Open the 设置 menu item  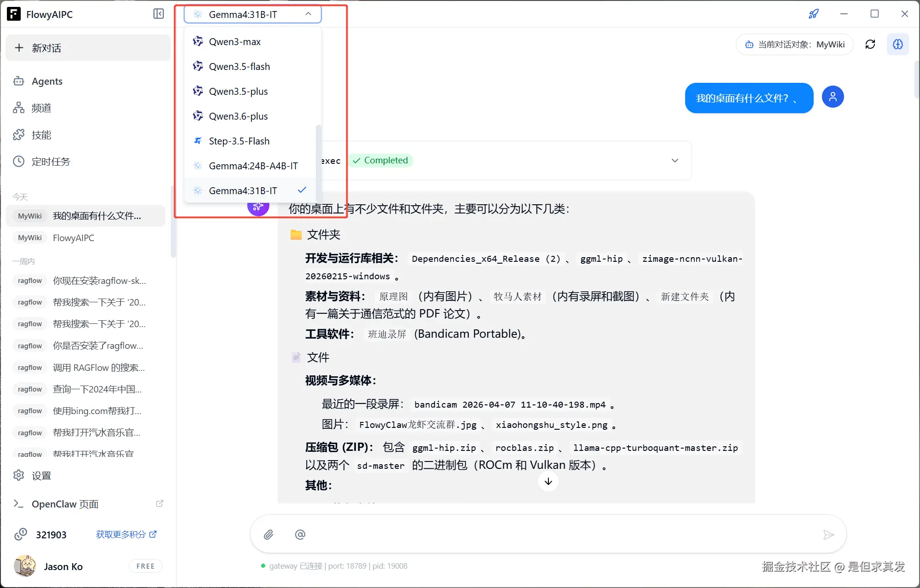(41, 475)
